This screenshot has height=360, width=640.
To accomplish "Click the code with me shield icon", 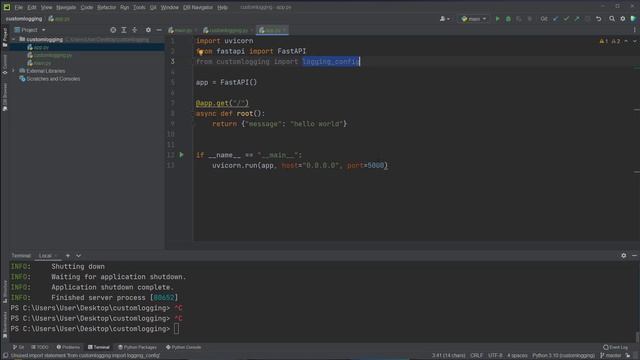I will 633,19.
